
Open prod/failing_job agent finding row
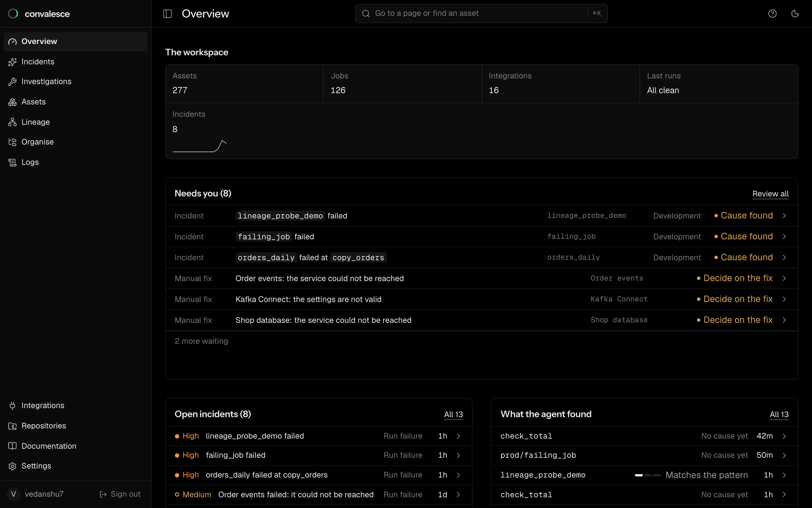pos(644,455)
